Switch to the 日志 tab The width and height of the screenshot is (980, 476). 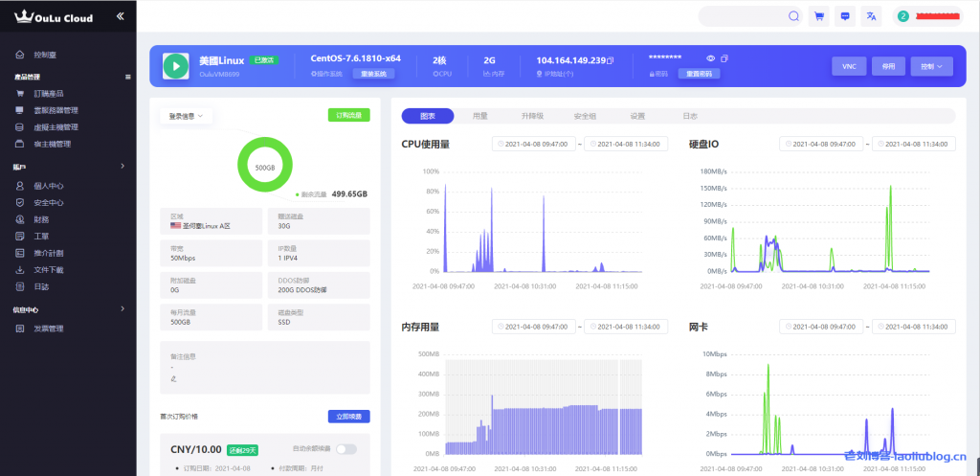(690, 116)
